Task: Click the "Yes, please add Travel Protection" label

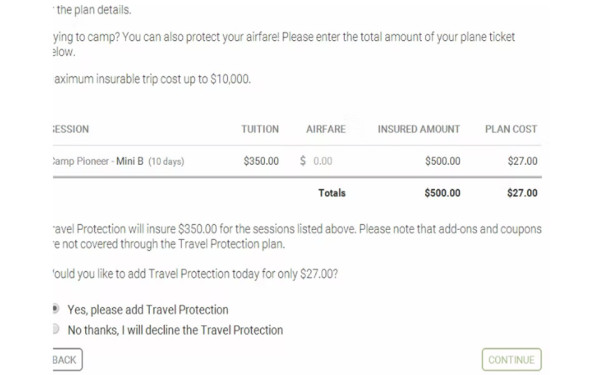Action: coord(148,310)
